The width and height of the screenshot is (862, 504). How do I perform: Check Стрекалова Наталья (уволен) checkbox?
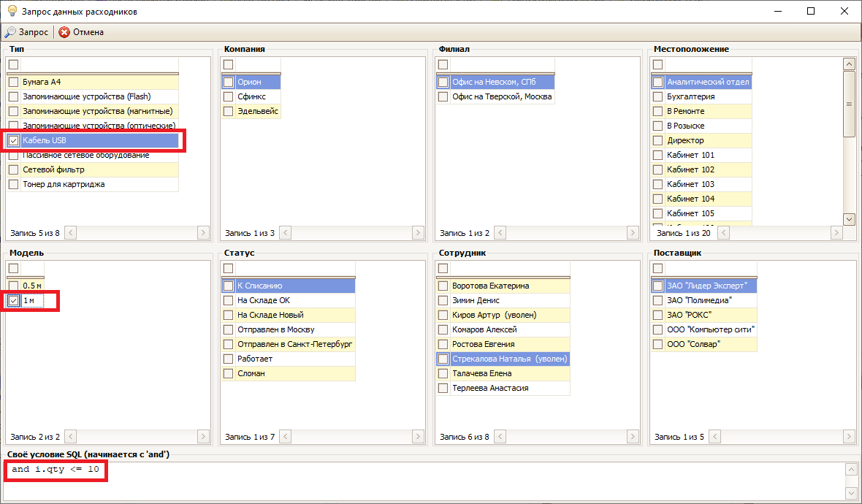click(x=443, y=359)
